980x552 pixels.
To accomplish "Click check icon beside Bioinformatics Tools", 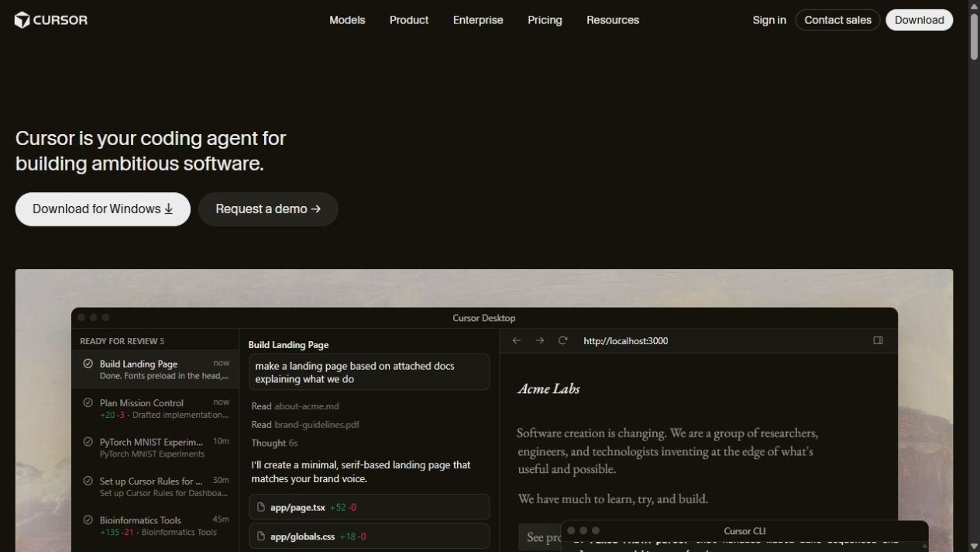I will [88, 520].
